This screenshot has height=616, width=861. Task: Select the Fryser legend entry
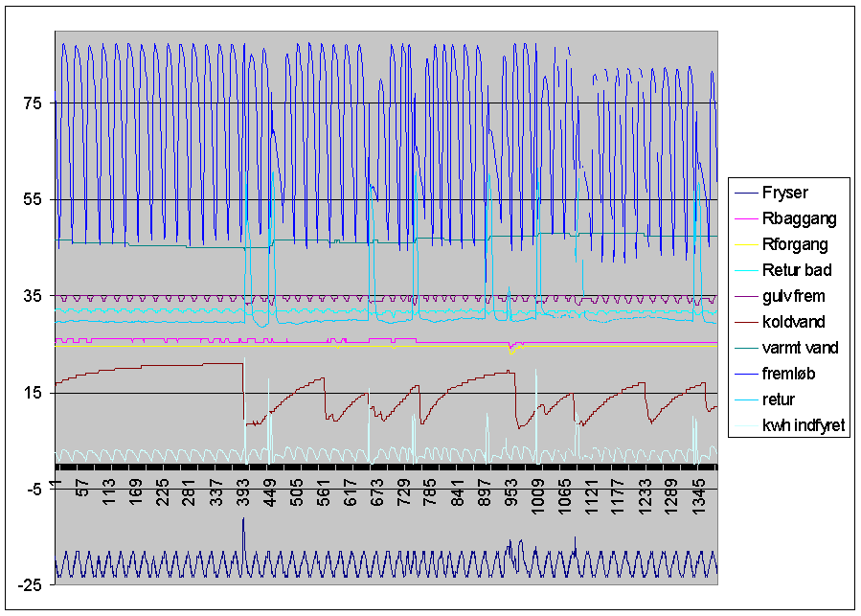pyautogui.click(x=784, y=193)
